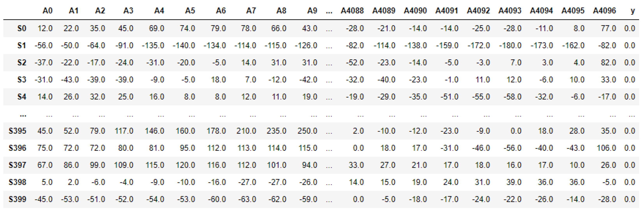This screenshot has height=213, width=644.
Task: Select the y value in row S0
Action: (630, 28)
